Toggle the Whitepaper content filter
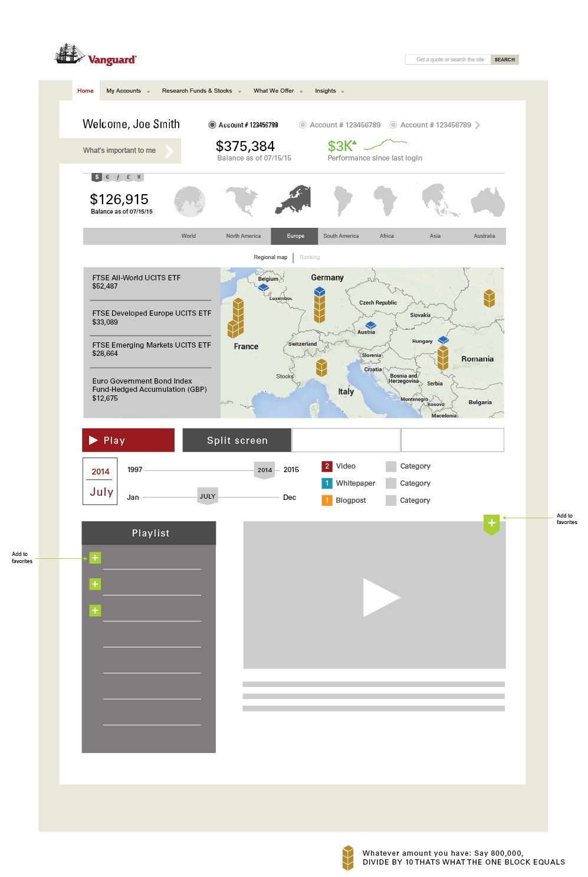Image resolution: width=588 pixels, height=877 pixels. (x=327, y=483)
